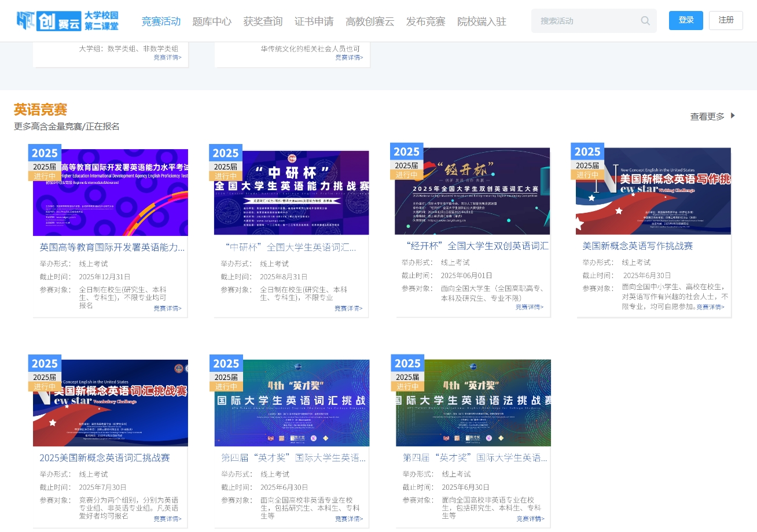The width and height of the screenshot is (757, 532).
Task: Click the search magnifier icon
Action: click(645, 21)
